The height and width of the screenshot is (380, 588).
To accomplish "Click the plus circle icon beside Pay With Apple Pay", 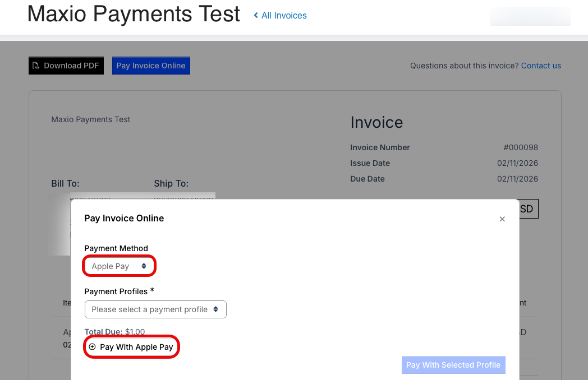I will 92,346.
